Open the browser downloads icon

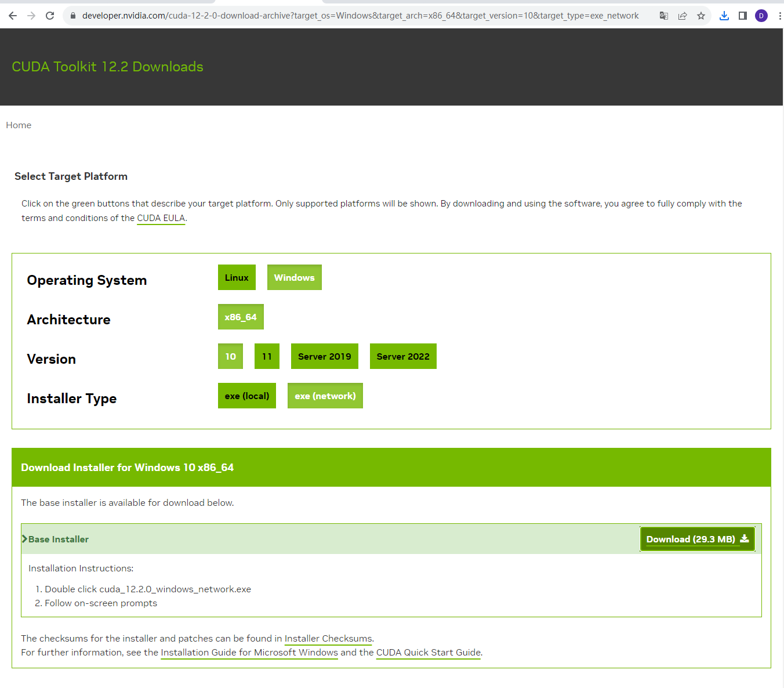click(724, 16)
